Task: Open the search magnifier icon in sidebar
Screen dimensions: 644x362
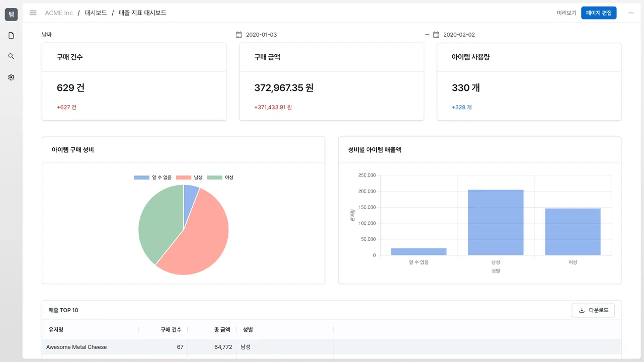Action: click(11, 56)
